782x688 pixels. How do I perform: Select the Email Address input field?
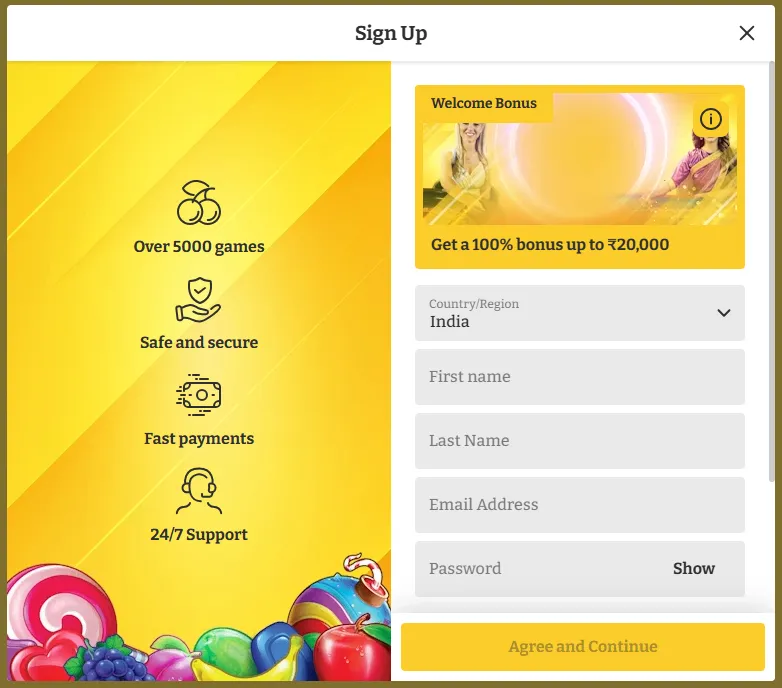[580, 505]
